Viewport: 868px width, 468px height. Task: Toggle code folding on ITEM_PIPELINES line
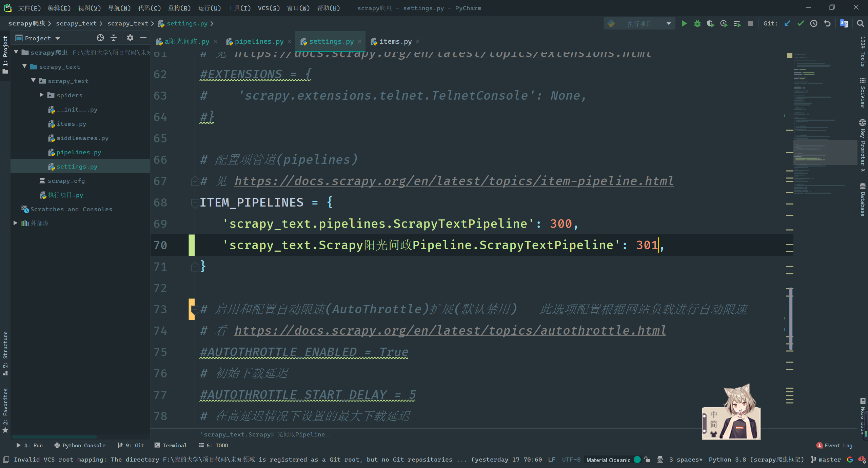tap(195, 203)
